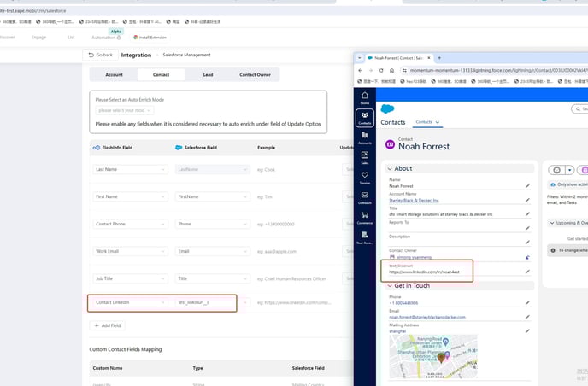588x386 pixels.
Task: Click Install Extension button
Action: tap(150, 38)
